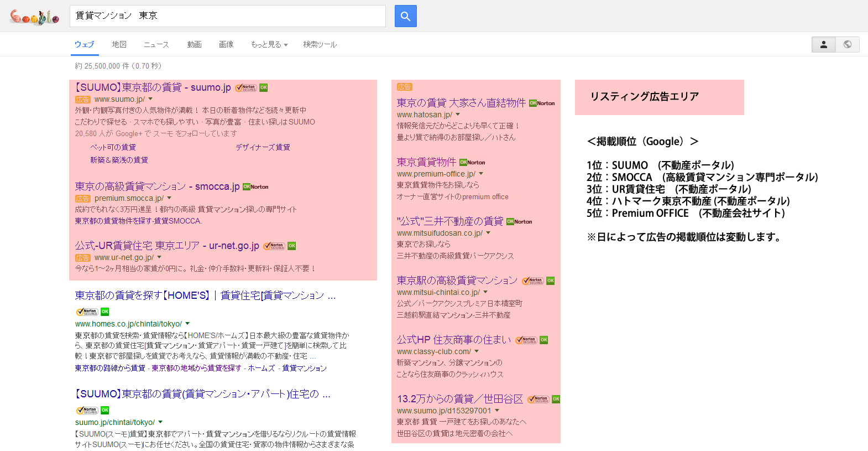Switch to the 画像 tab

click(x=226, y=44)
